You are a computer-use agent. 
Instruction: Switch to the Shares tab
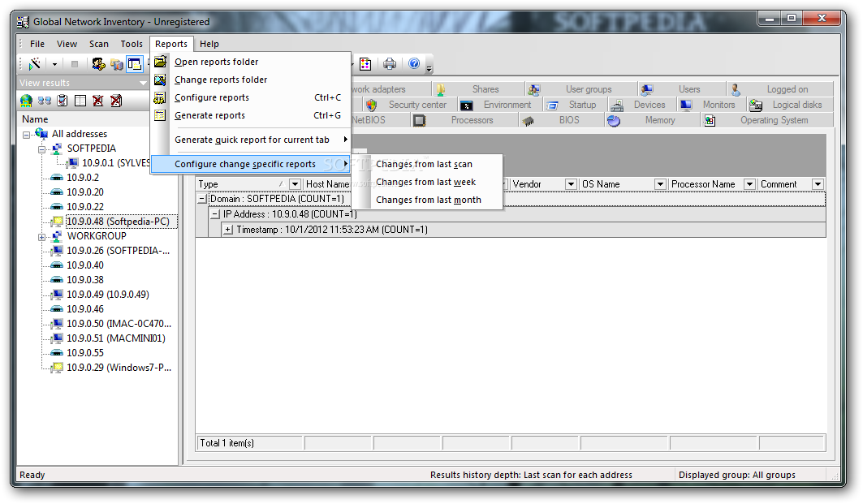coord(478,89)
